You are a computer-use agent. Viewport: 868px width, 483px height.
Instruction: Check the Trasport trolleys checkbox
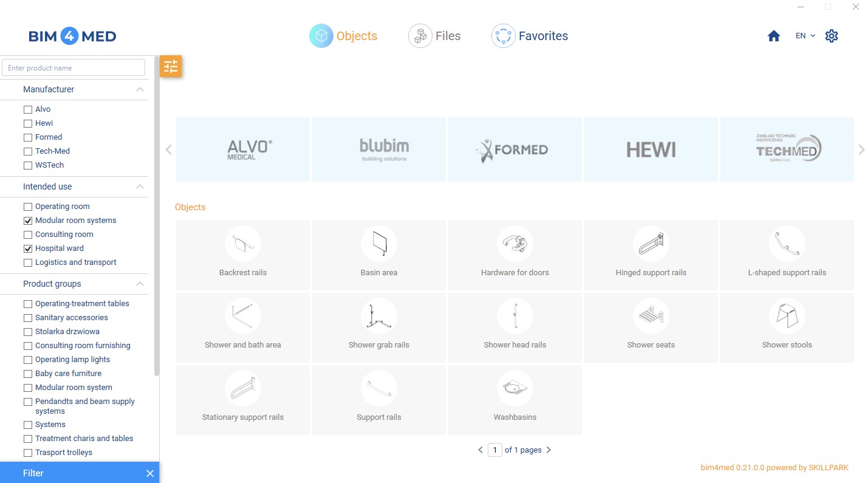[27, 453]
